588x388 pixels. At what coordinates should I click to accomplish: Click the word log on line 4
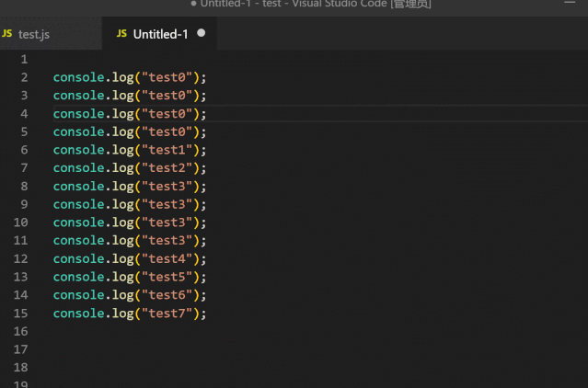tap(123, 114)
